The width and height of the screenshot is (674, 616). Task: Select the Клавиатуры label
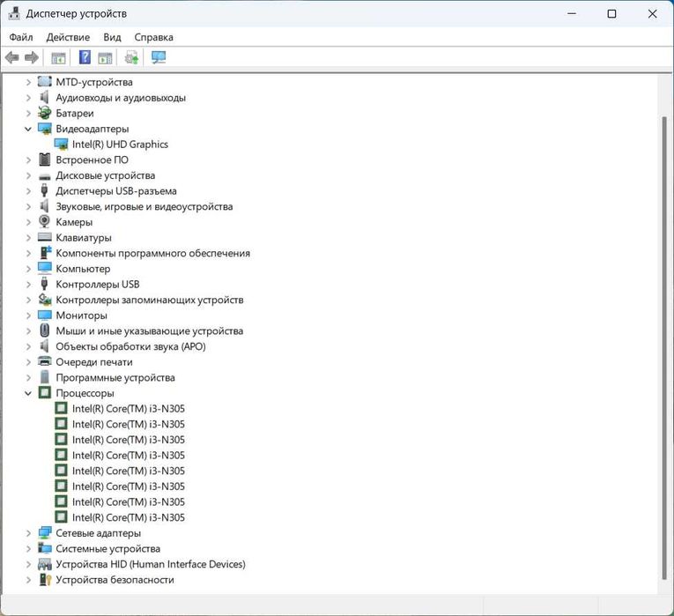(84, 238)
